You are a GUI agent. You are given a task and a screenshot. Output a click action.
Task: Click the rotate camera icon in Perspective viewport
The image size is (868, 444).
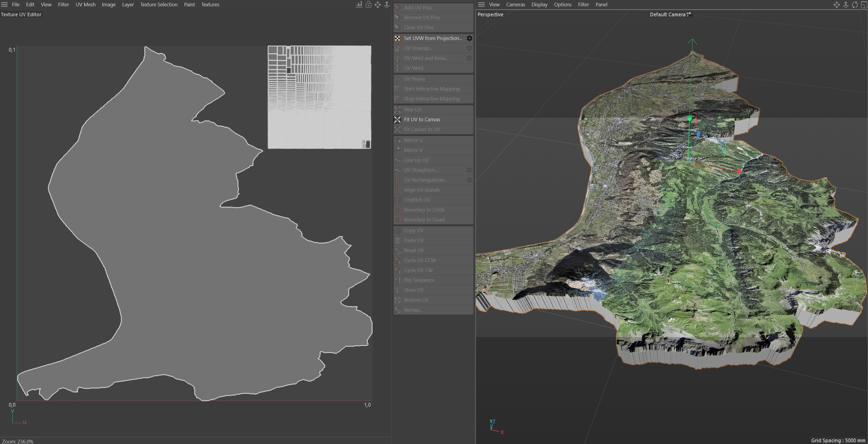click(x=854, y=5)
